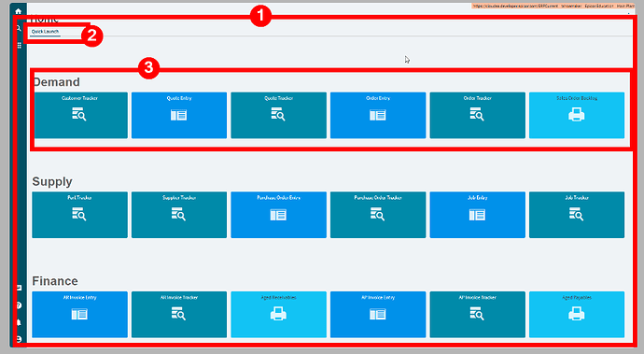Viewport: 644px width, 354px height.
Task: Go to Home via the sidebar house icon
Action: click(19, 11)
